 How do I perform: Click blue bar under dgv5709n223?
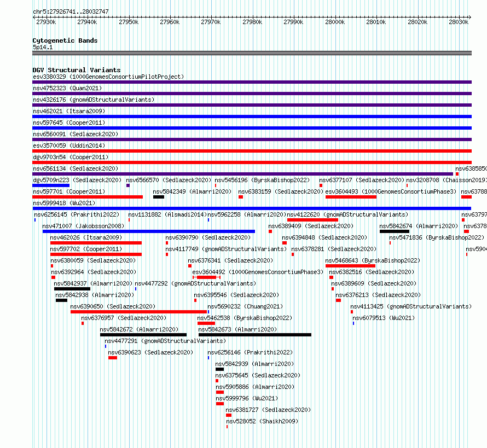pyautogui.click(x=51, y=185)
